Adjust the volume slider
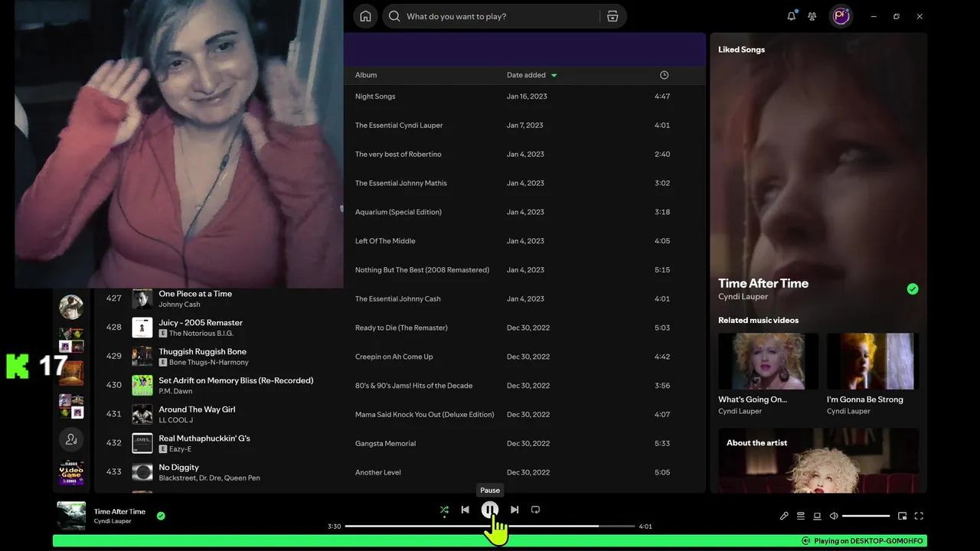 (866, 516)
